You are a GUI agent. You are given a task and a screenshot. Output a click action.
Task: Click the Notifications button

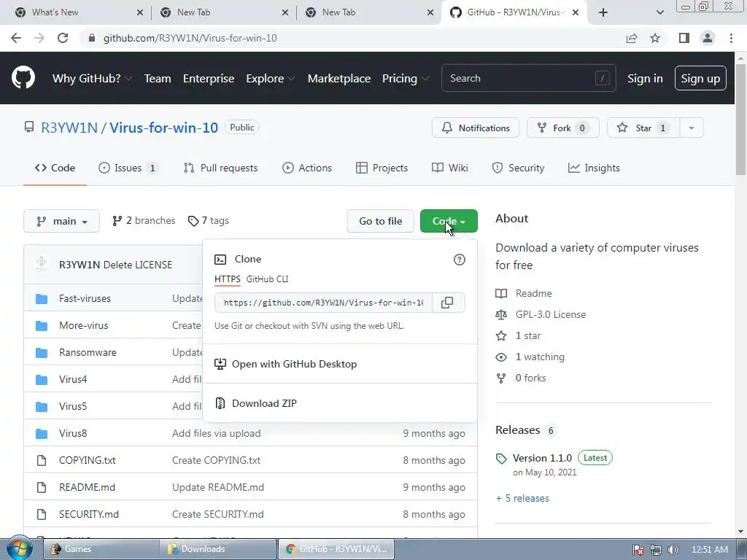coord(476,128)
